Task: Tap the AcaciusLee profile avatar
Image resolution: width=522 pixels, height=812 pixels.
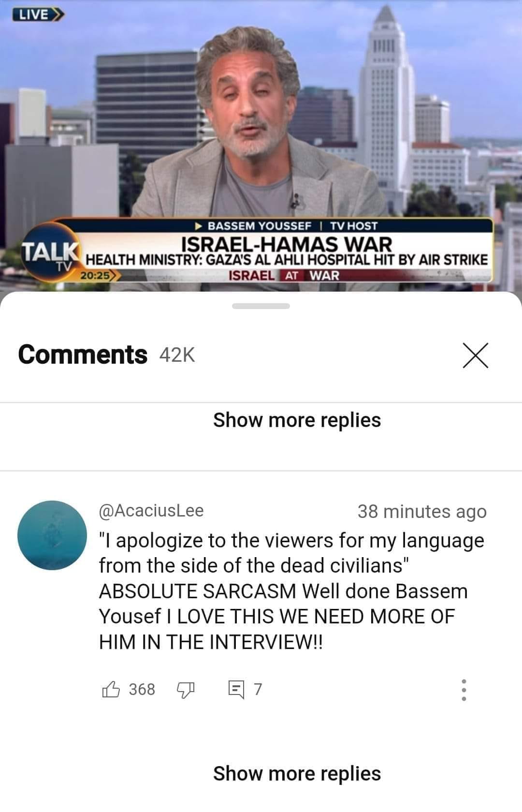Action: point(52,535)
